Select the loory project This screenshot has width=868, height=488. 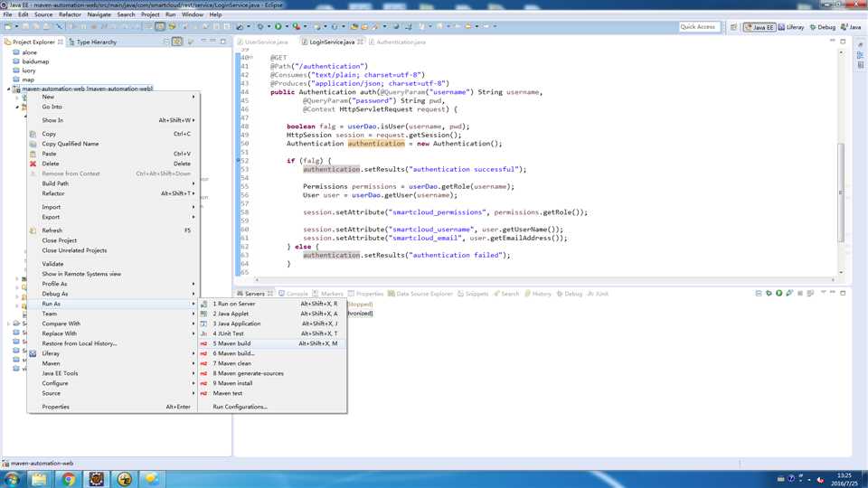pos(28,70)
